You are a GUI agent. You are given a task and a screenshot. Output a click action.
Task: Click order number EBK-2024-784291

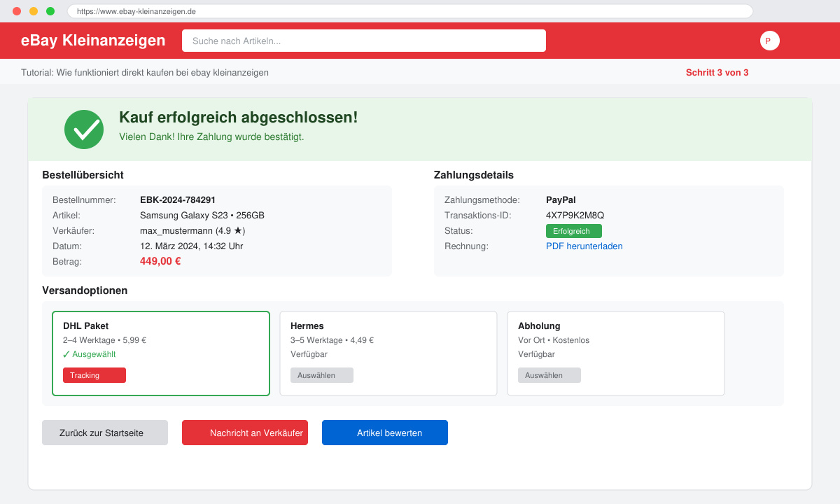pyautogui.click(x=178, y=200)
